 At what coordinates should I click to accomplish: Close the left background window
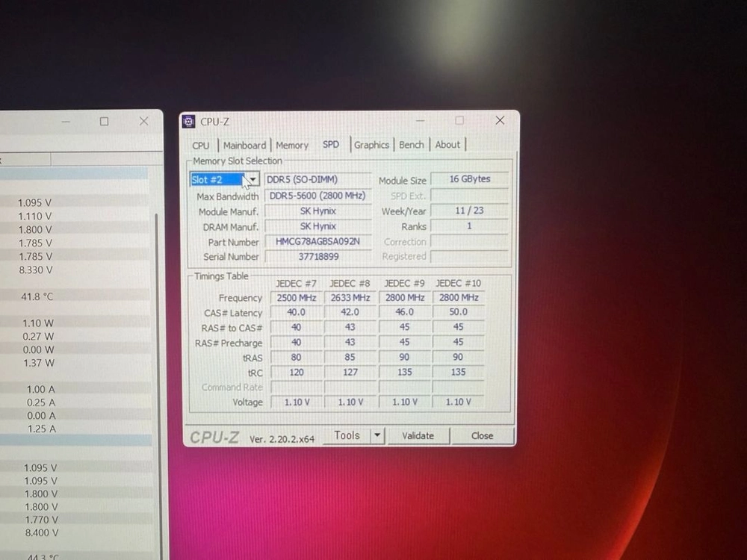pyautogui.click(x=144, y=122)
